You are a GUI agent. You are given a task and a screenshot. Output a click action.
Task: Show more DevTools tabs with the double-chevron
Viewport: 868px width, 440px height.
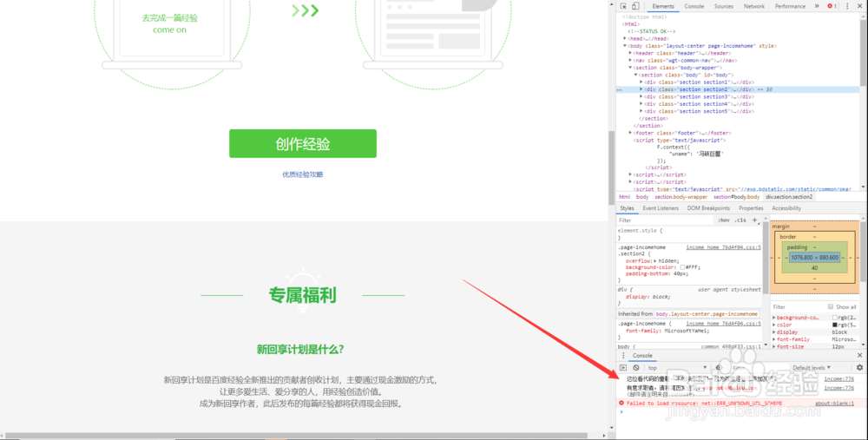coord(817,6)
